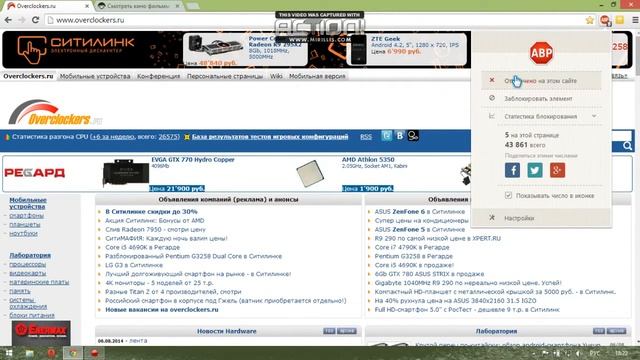The image size is (640, 360).
Task: Open the yellow extension icon in toolbar
Action: (x=620, y=20)
